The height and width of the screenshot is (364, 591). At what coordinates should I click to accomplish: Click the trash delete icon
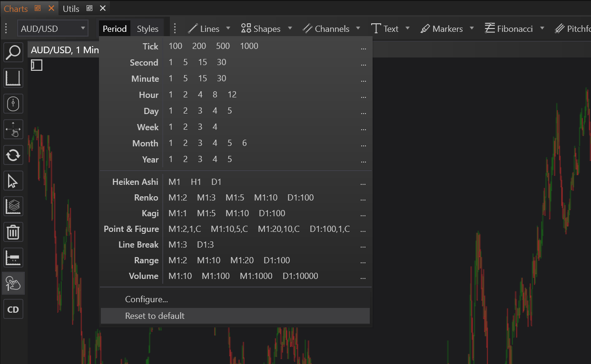13,232
